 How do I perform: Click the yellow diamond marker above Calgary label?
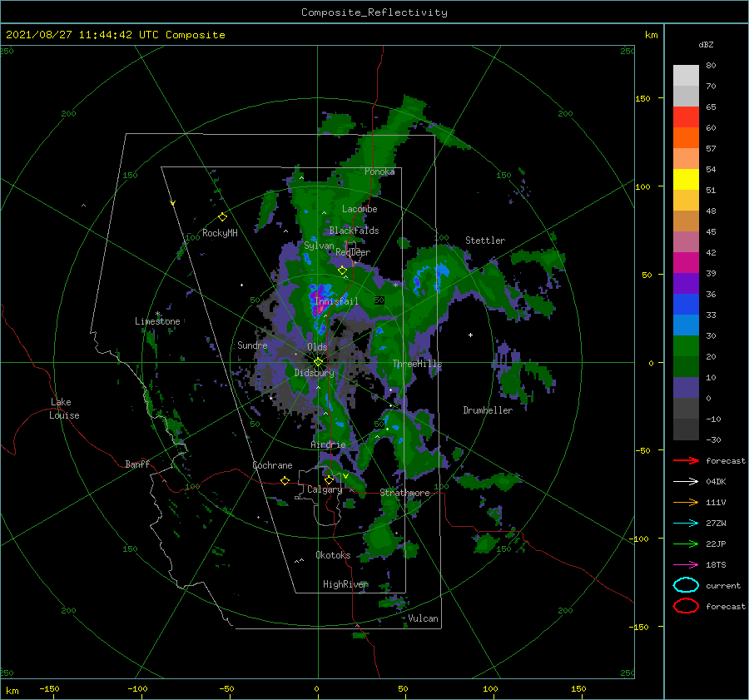point(329,479)
